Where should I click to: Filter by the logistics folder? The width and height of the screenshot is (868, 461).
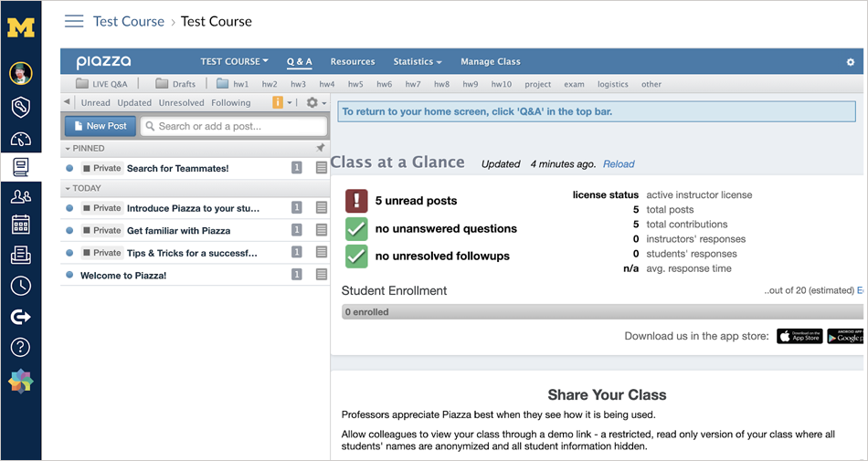click(613, 84)
